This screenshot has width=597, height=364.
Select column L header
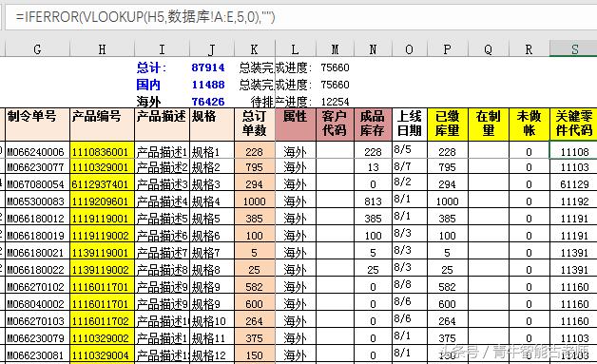click(x=295, y=49)
